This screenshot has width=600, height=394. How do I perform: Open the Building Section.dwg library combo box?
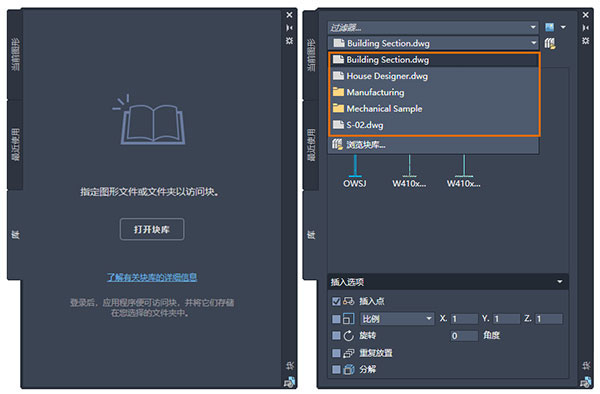(x=433, y=43)
